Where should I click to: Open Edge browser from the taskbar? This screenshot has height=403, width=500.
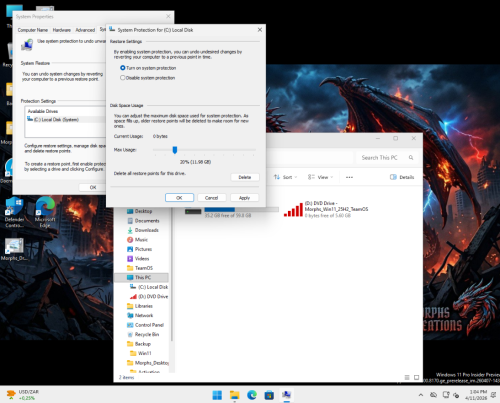pyautogui.click(x=252, y=395)
